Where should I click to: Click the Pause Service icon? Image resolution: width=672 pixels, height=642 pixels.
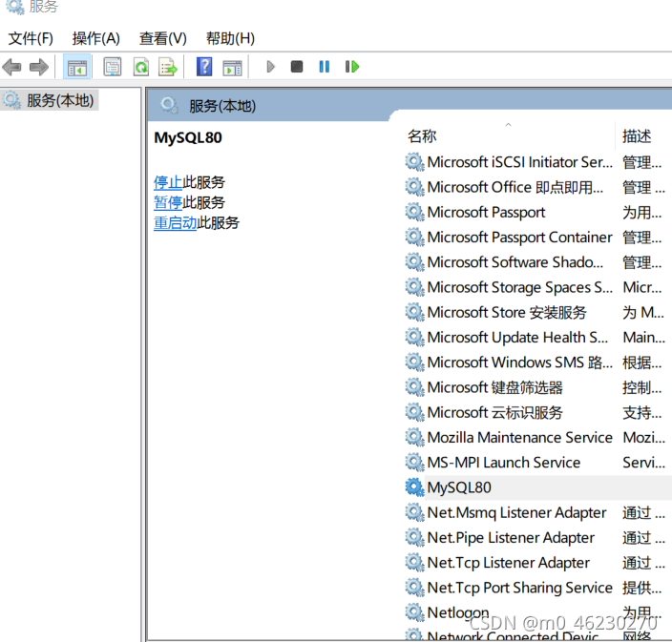pos(325,67)
